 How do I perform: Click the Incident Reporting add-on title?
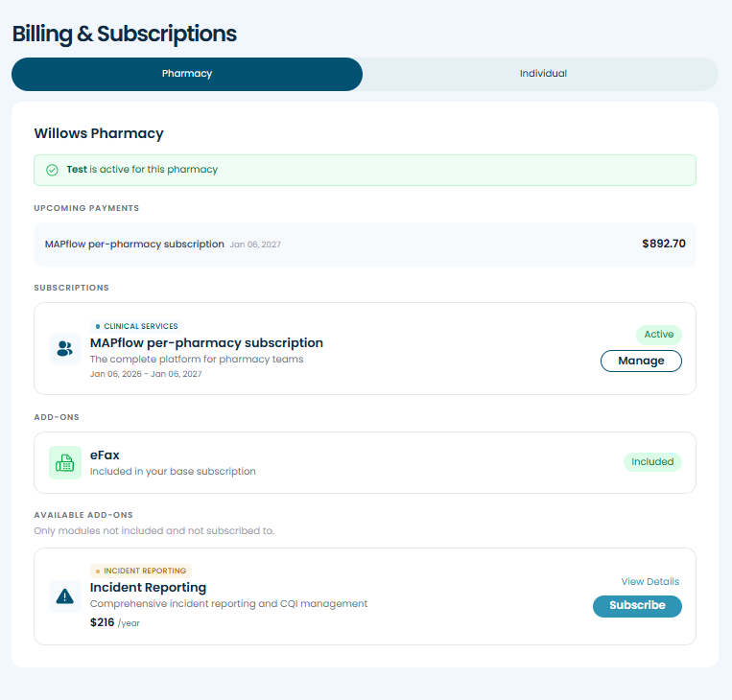(x=148, y=587)
